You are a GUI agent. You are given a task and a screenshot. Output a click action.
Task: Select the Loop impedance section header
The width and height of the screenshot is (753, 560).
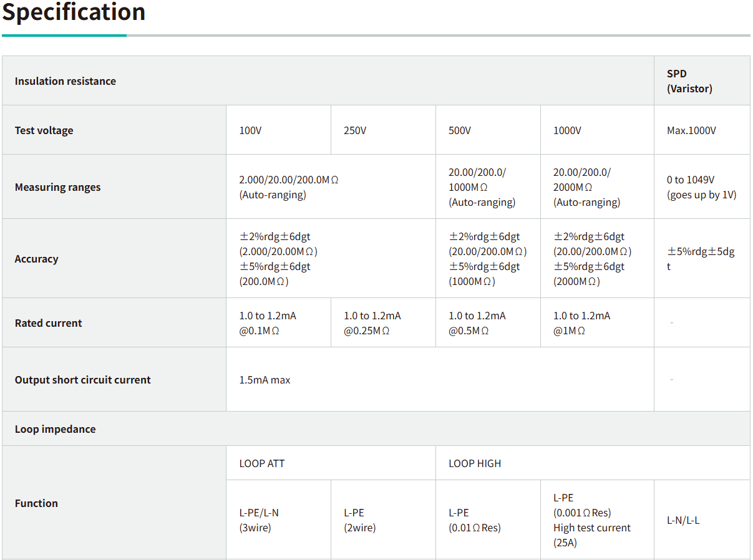click(55, 429)
